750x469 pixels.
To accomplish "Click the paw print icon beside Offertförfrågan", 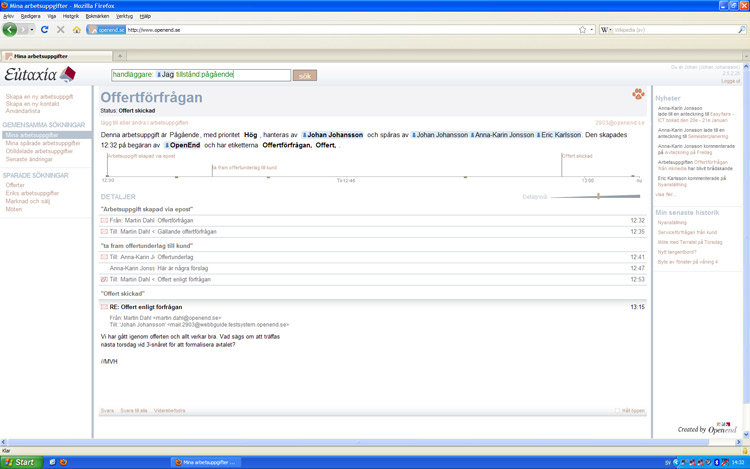I will 637,95.
